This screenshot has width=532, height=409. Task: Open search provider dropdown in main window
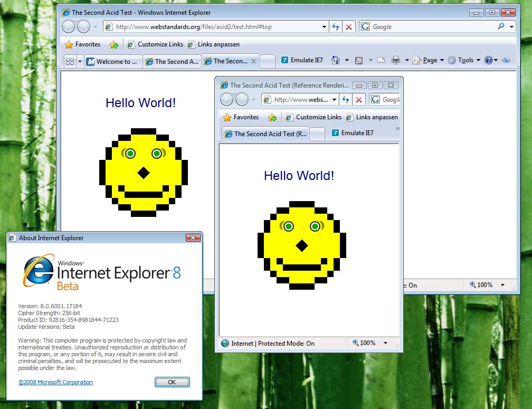[511, 27]
